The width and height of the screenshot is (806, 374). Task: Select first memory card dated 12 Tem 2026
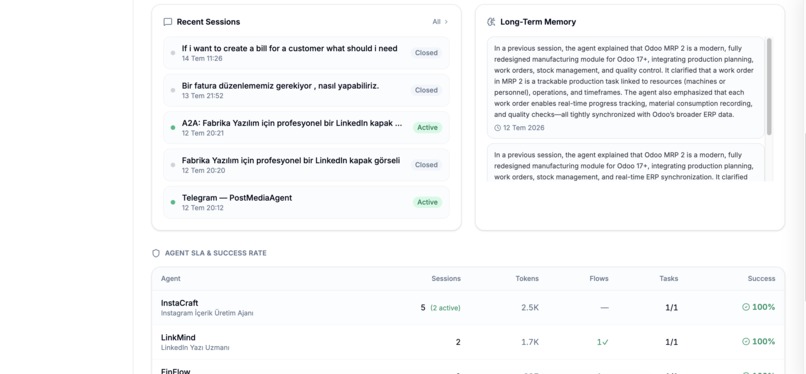(x=626, y=87)
